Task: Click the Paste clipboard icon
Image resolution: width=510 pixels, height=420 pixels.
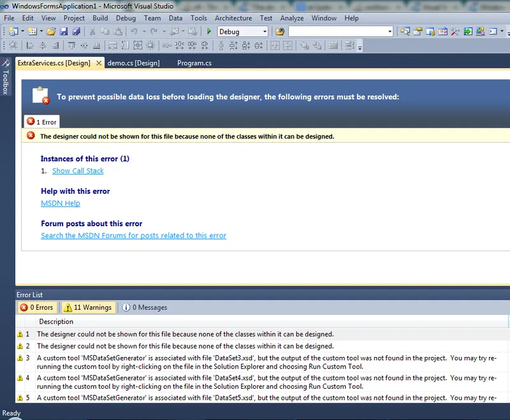Action: pos(117,31)
